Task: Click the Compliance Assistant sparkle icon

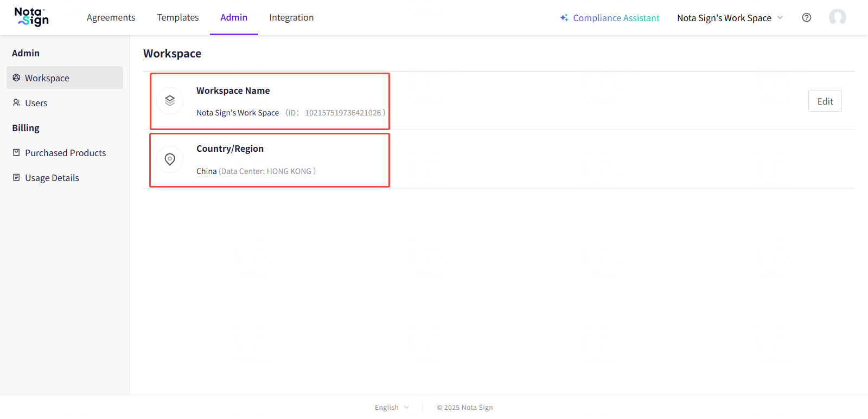Action: click(564, 18)
